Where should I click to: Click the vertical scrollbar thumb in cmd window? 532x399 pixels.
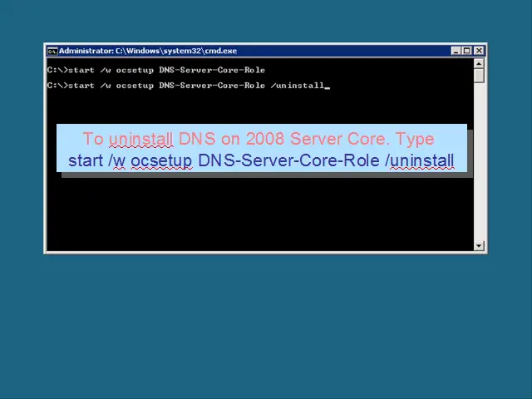[x=479, y=76]
